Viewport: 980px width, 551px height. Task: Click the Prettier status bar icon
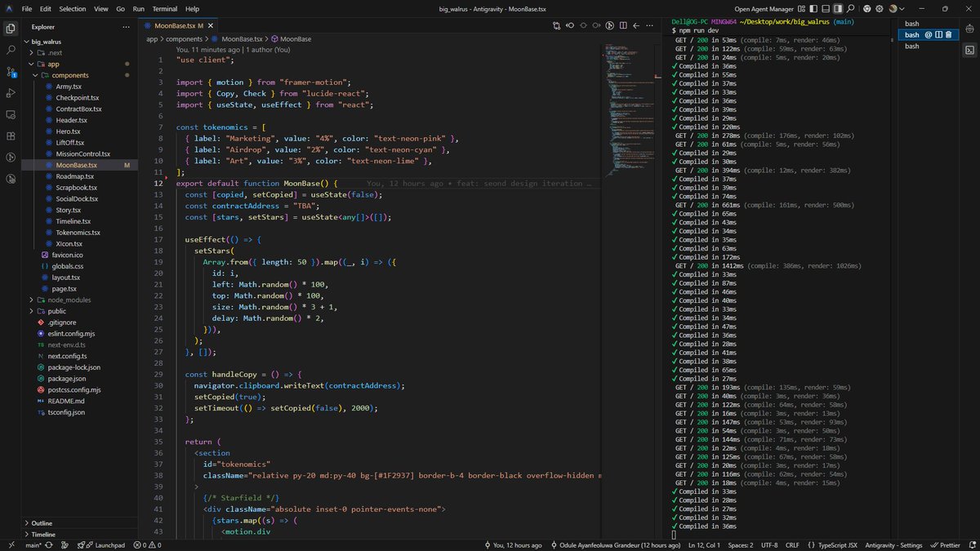(x=946, y=544)
